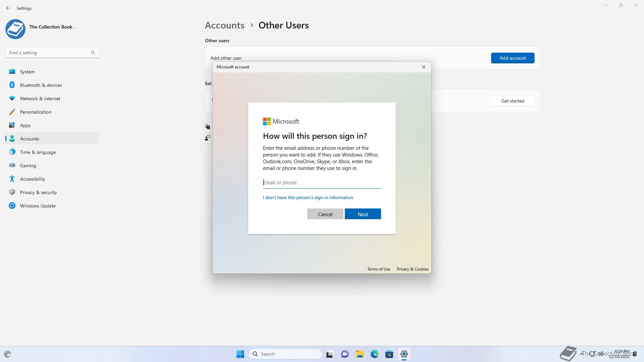The width and height of the screenshot is (644, 362).
Task: Launch Microsoft Edge from the taskbar
Action: 375,354
